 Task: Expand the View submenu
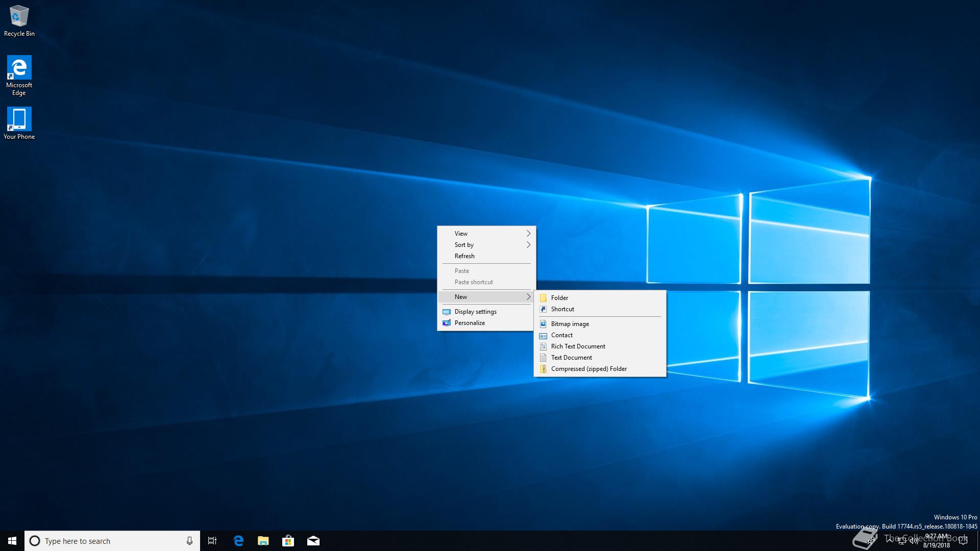[486, 234]
